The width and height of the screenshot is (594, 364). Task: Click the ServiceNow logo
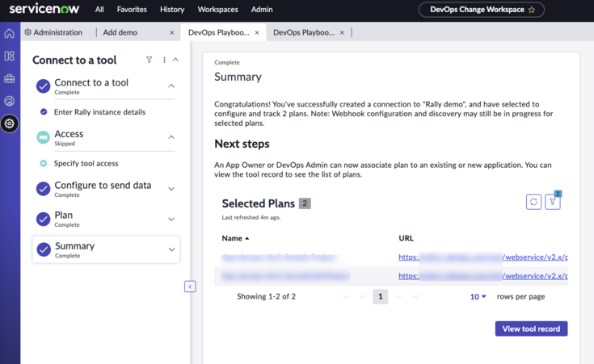coord(44,9)
